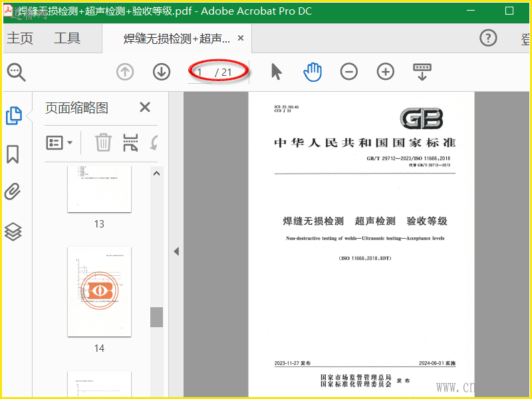Image resolution: width=532 pixels, height=399 pixels.
Task: Switch to the 主页 tab
Action: click(20, 38)
